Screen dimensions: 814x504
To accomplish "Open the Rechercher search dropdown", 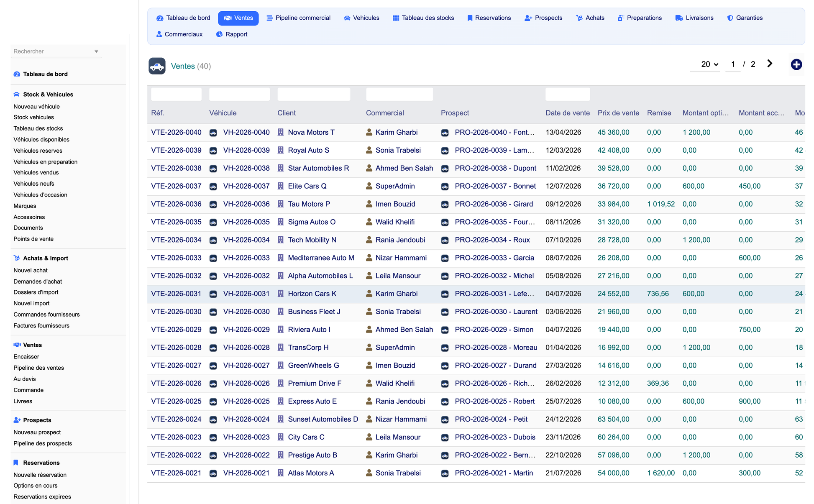I will [x=56, y=51].
